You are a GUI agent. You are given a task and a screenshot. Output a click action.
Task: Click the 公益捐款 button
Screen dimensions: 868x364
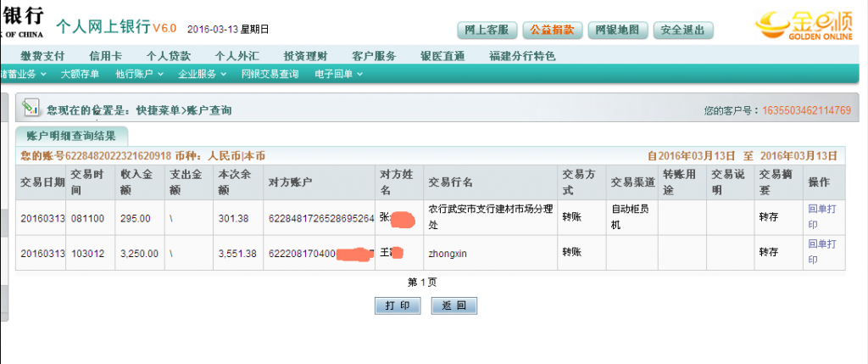click(x=552, y=30)
